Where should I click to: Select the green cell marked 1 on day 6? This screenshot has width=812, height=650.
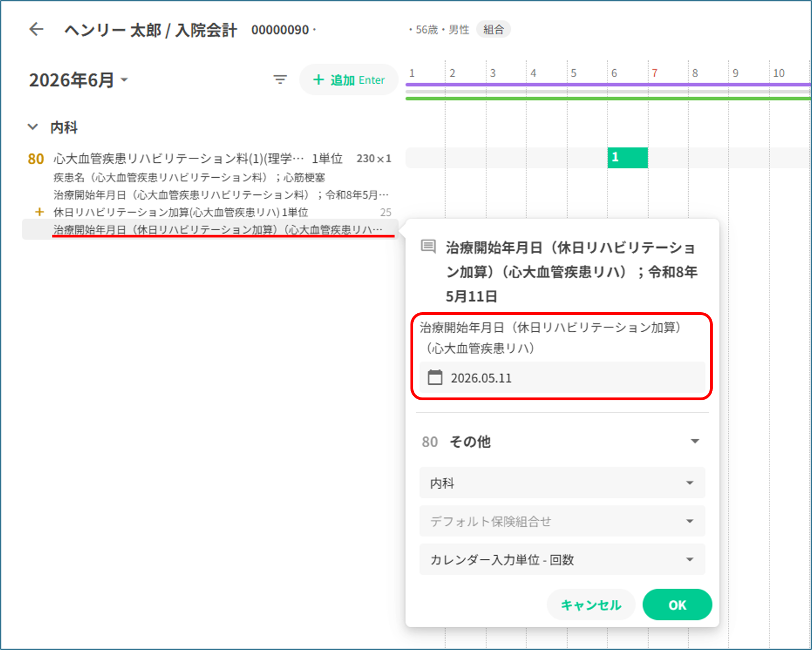tap(627, 158)
